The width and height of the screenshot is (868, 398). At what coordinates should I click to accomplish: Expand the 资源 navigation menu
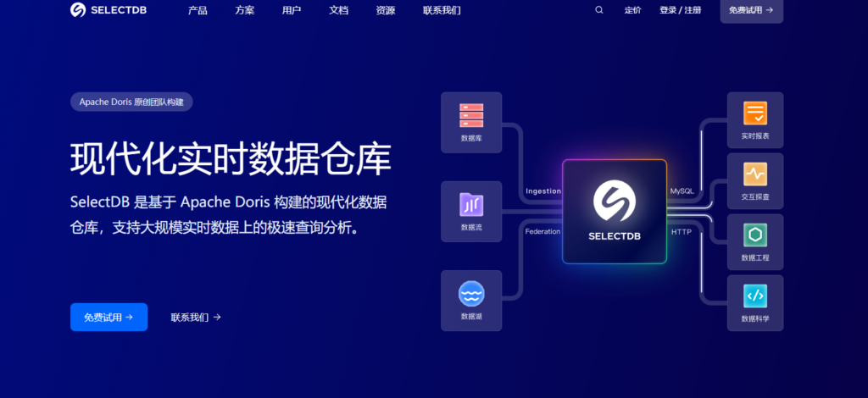pyautogui.click(x=385, y=10)
